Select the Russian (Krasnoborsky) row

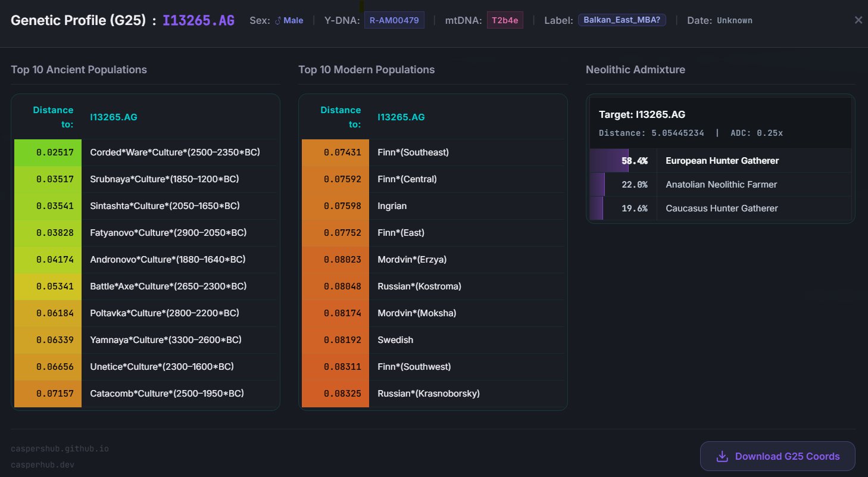tap(433, 394)
